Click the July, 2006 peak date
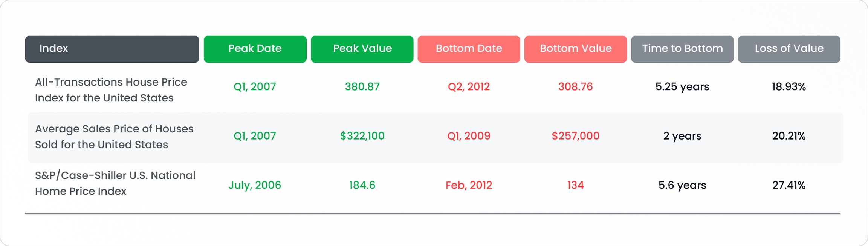Viewport: 868px width, 246px height. point(255,185)
